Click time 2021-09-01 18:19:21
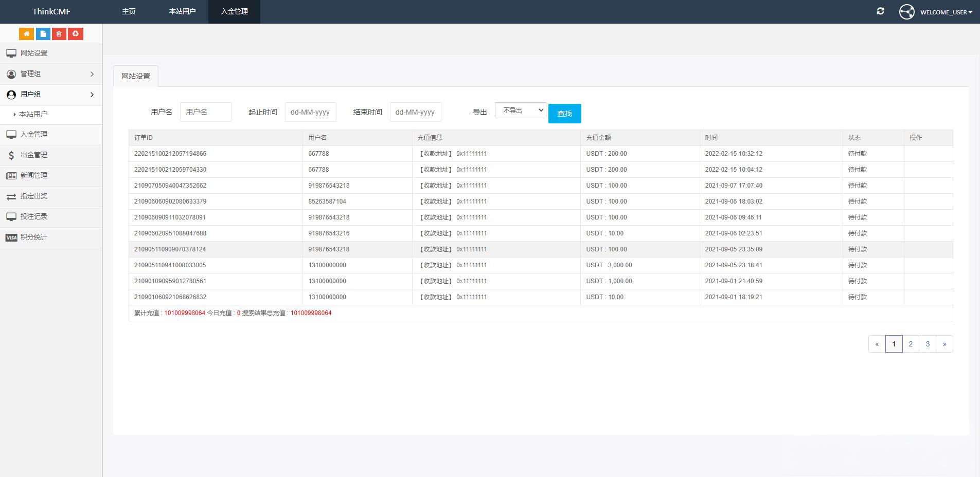This screenshot has width=980, height=477. point(734,297)
